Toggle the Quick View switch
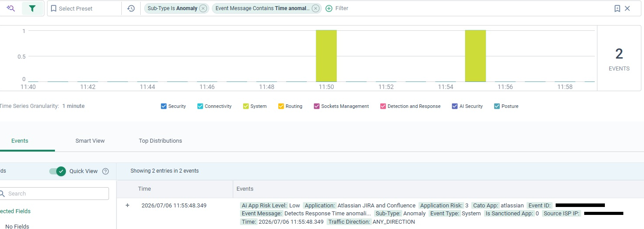 (x=58, y=171)
